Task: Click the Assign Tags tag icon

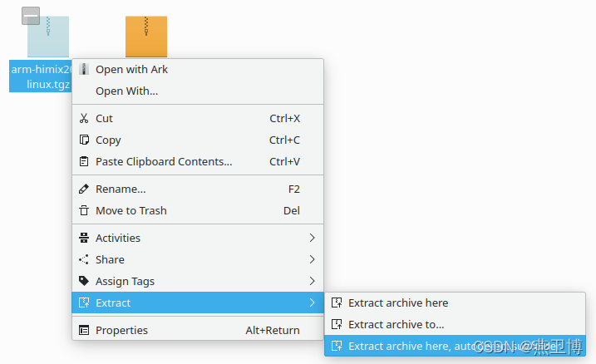Action: 84,281
